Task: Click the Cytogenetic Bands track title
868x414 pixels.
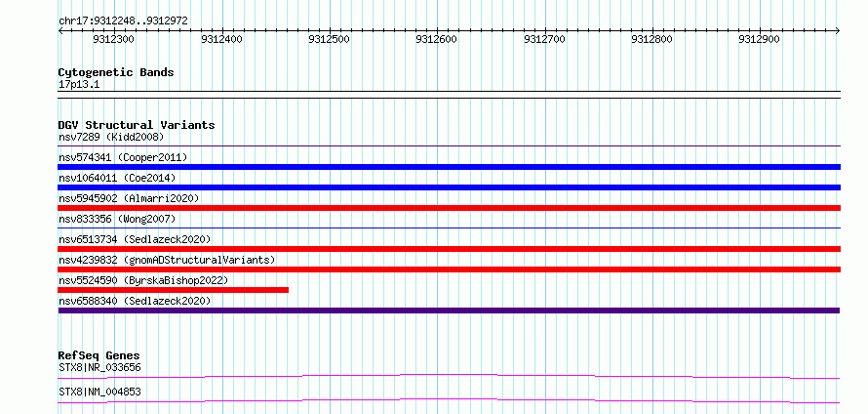Action: pyautogui.click(x=116, y=72)
